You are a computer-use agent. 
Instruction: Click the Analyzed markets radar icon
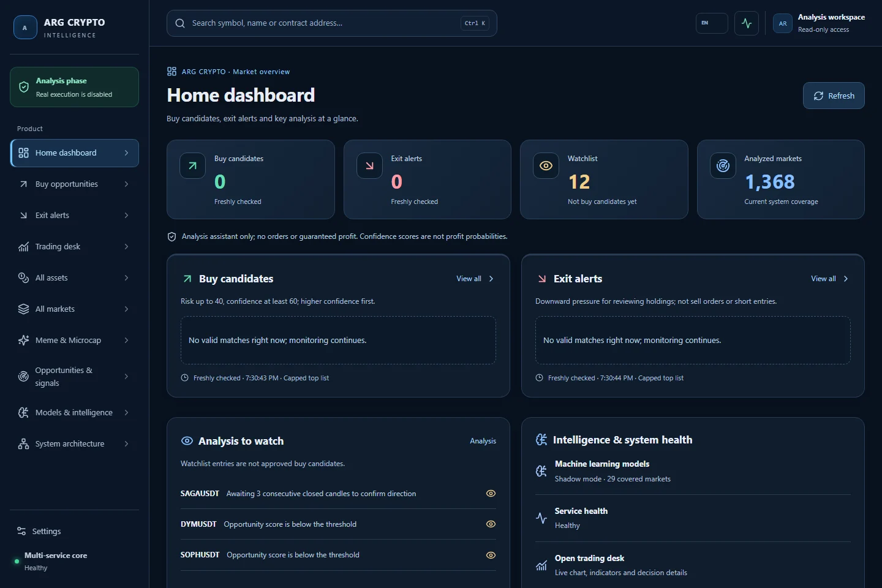click(723, 165)
